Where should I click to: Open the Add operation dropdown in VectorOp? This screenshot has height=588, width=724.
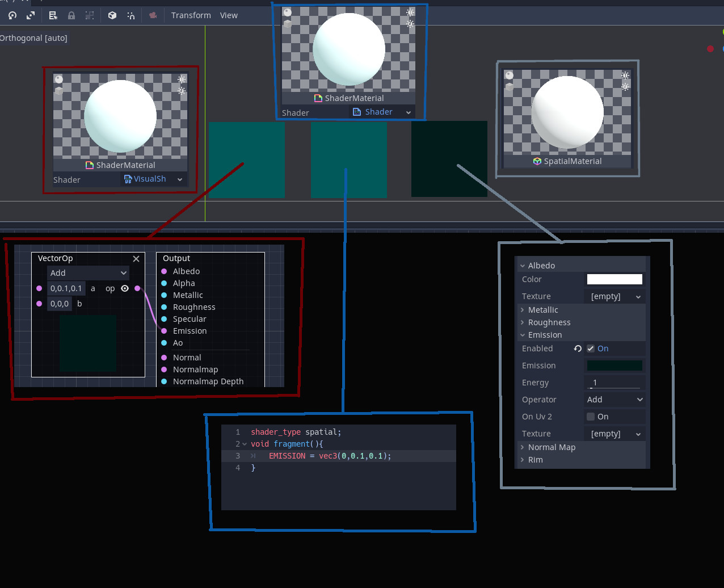pos(88,273)
